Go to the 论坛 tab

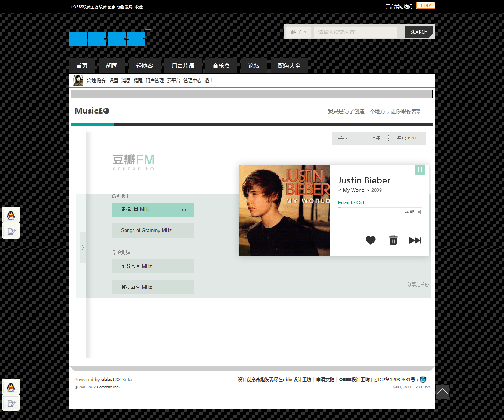click(x=254, y=65)
